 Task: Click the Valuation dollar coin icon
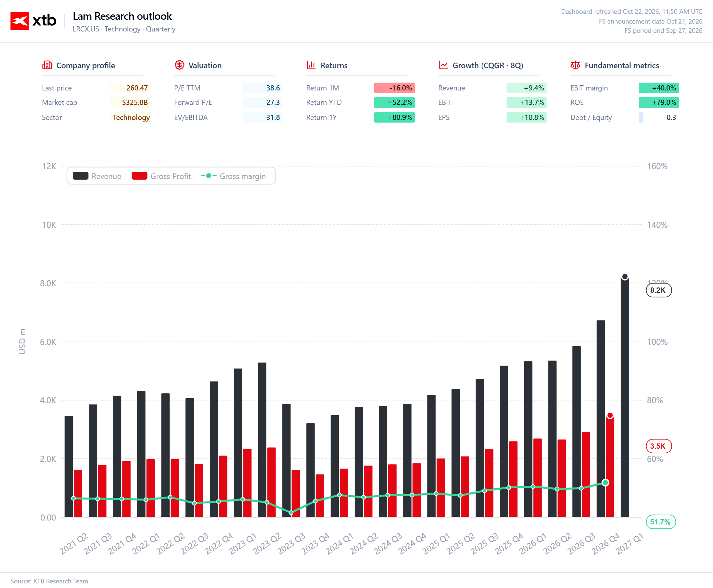(x=179, y=65)
